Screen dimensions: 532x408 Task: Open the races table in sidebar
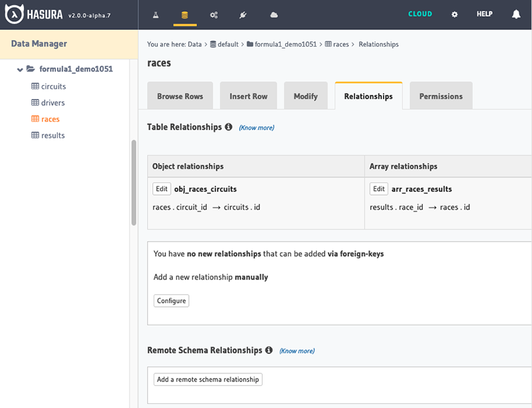(x=51, y=119)
